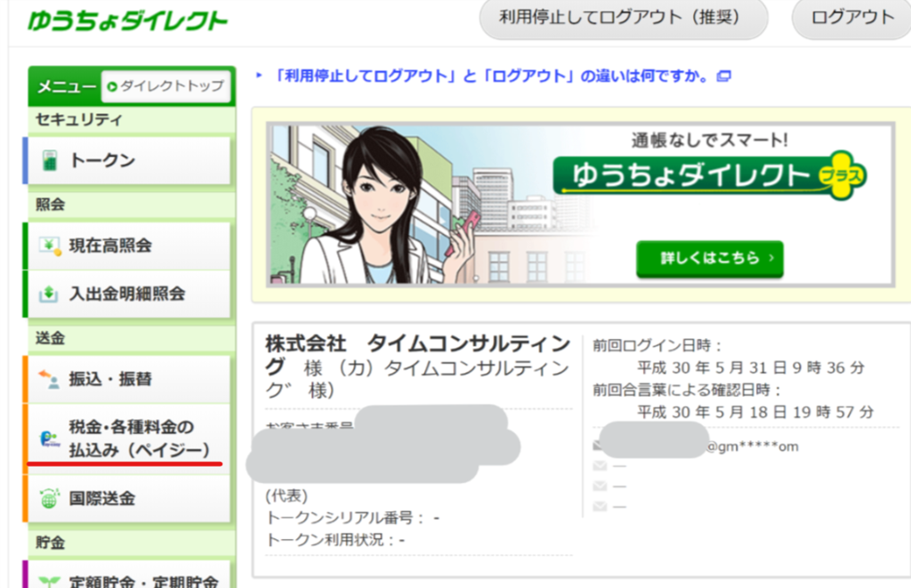
Task: Click the ゆうちょダイレクト logo
Action: click(x=127, y=21)
